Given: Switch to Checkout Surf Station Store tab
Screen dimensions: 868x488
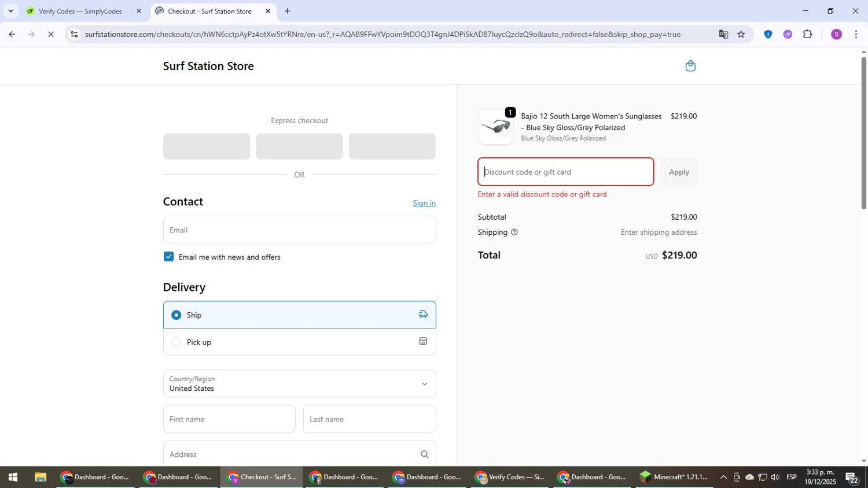Looking at the screenshot, I should (x=212, y=11).
